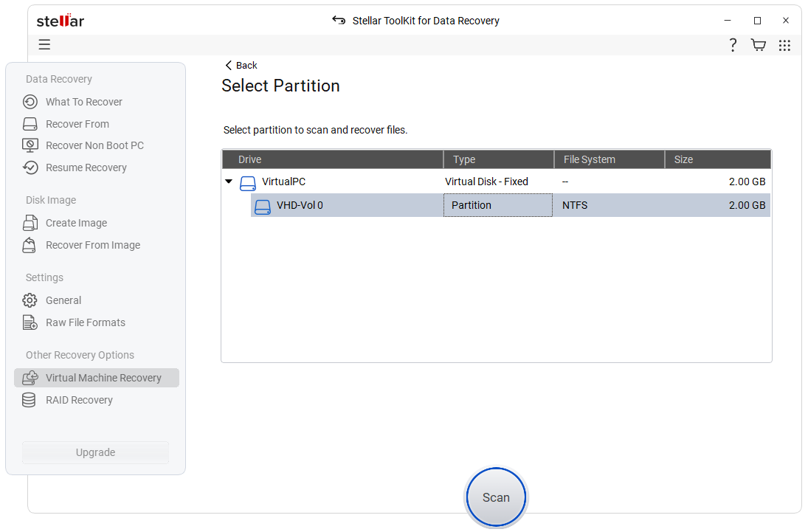This screenshot has width=808, height=532.
Task: Click the Raw File Formats icon
Action: pos(30,322)
